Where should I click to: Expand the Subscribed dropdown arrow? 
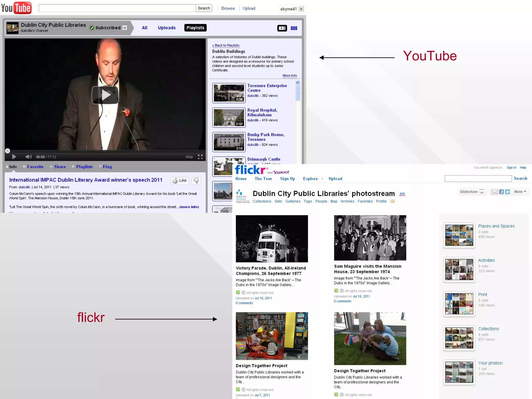tap(125, 28)
